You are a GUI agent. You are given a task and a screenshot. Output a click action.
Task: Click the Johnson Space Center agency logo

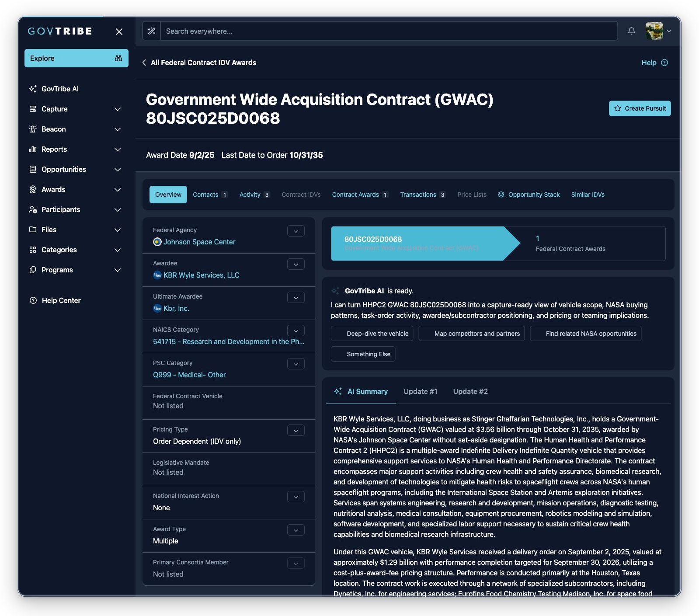pos(157,242)
